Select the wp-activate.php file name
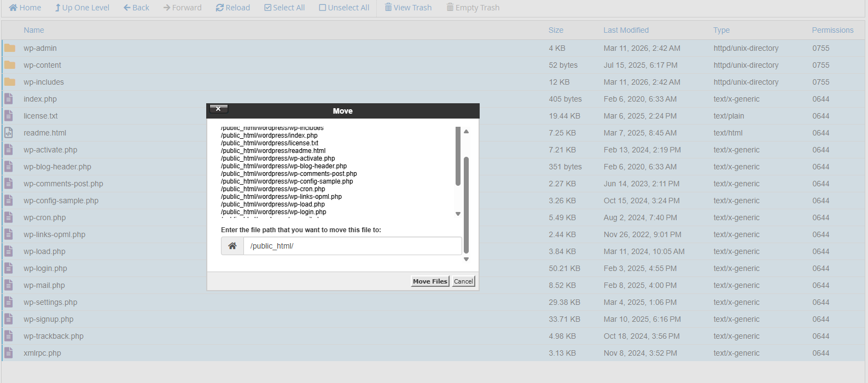 click(50, 150)
